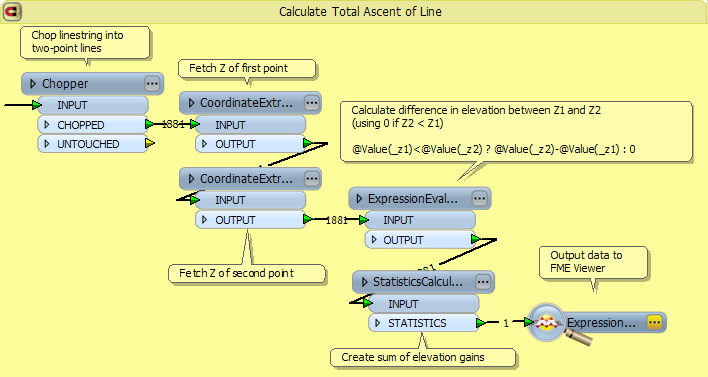Collapse the ExpressionEvaluator transformer triangle

pyautogui.click(x=359, y=199)
